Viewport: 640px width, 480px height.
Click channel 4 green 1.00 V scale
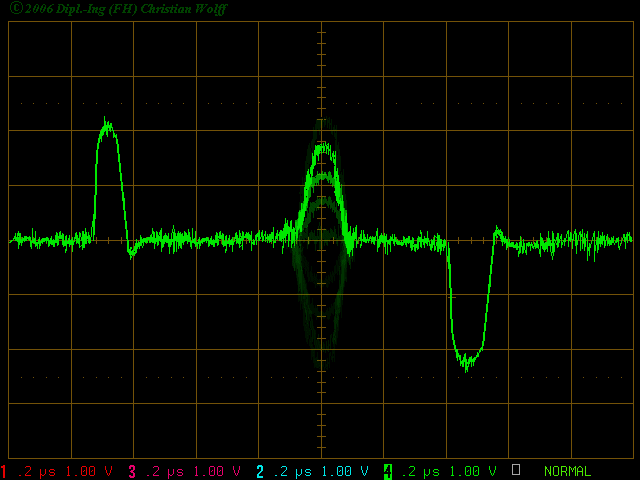[473, 471]
